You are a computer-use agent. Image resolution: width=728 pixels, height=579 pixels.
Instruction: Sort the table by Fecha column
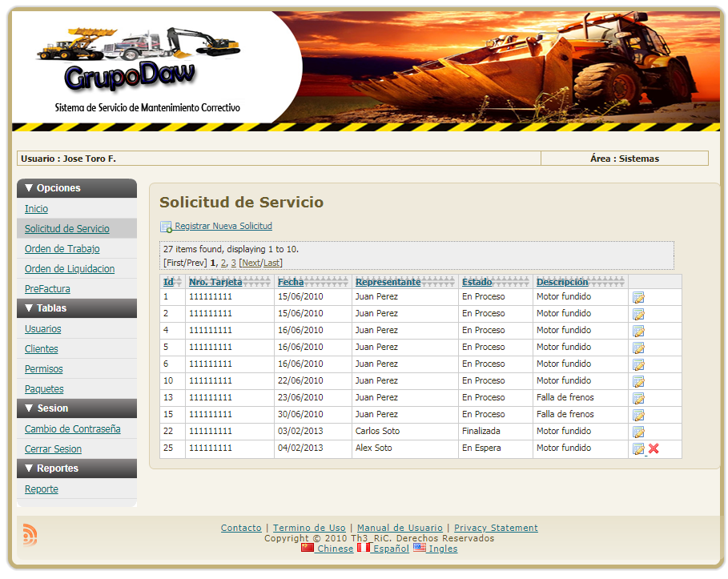click(x=291, y=282)
